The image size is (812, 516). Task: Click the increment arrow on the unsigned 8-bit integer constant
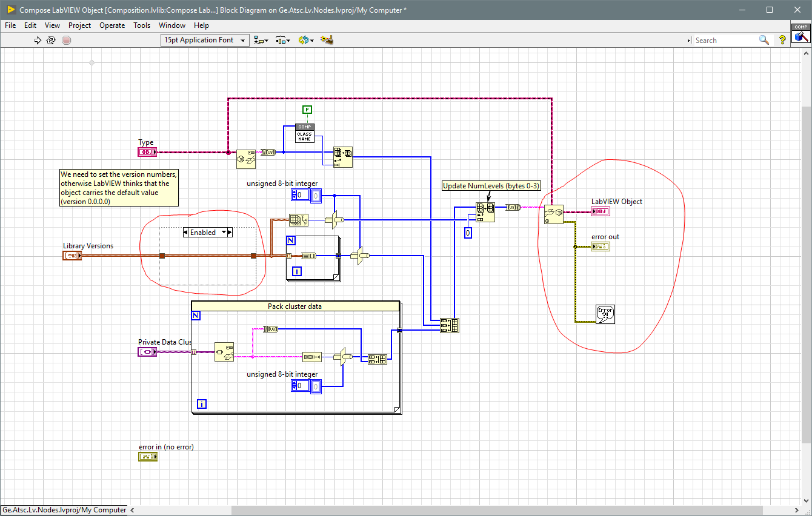point(295,193)
